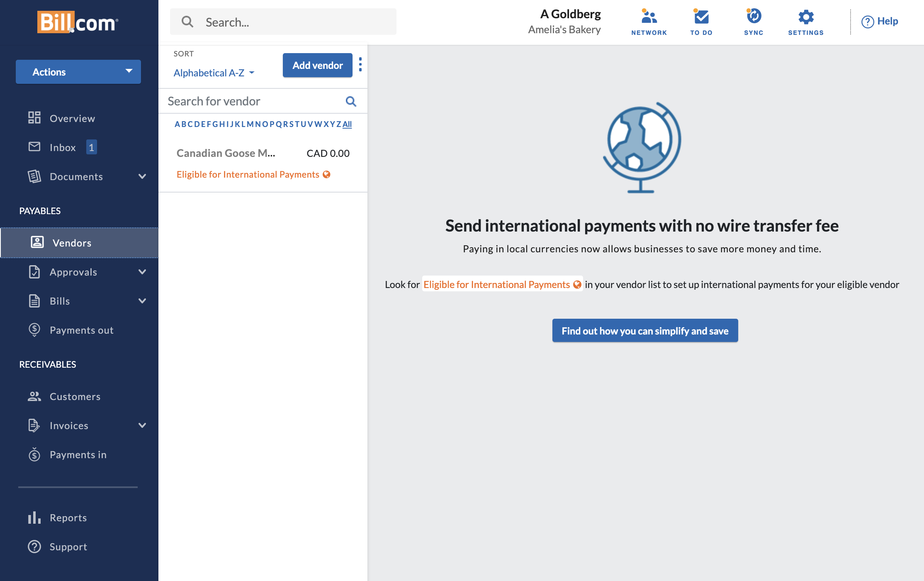This screenshot has height=581, width=924.
Task: Expand the Approvals submenu chevron
Action: click(142, 272)
